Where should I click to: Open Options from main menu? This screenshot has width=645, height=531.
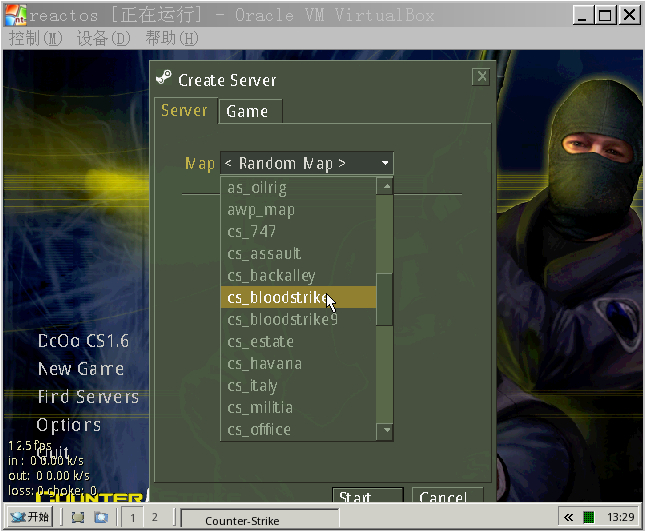pos(69,424)
